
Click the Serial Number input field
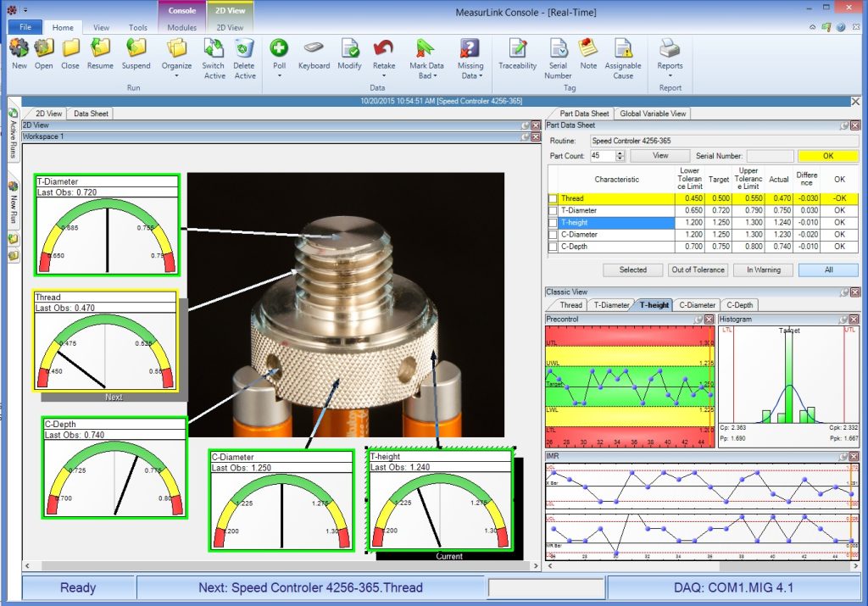click(770, 156)
